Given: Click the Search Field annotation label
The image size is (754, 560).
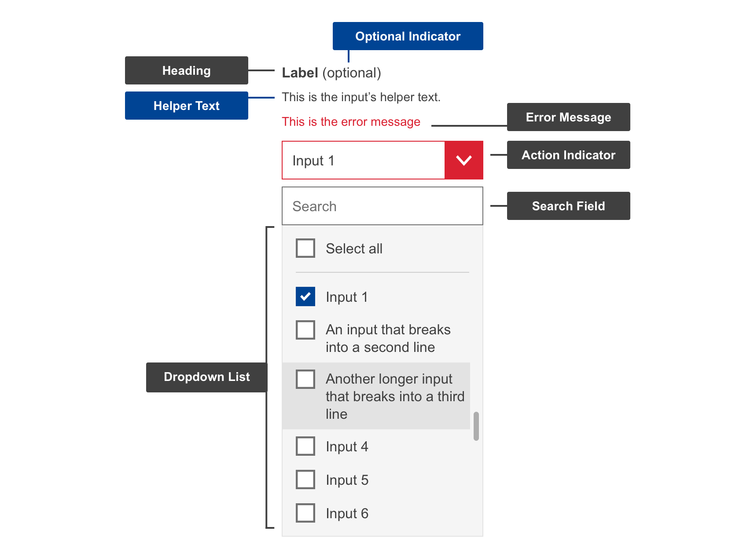Looking at the screenshot, I should [568, 205].
